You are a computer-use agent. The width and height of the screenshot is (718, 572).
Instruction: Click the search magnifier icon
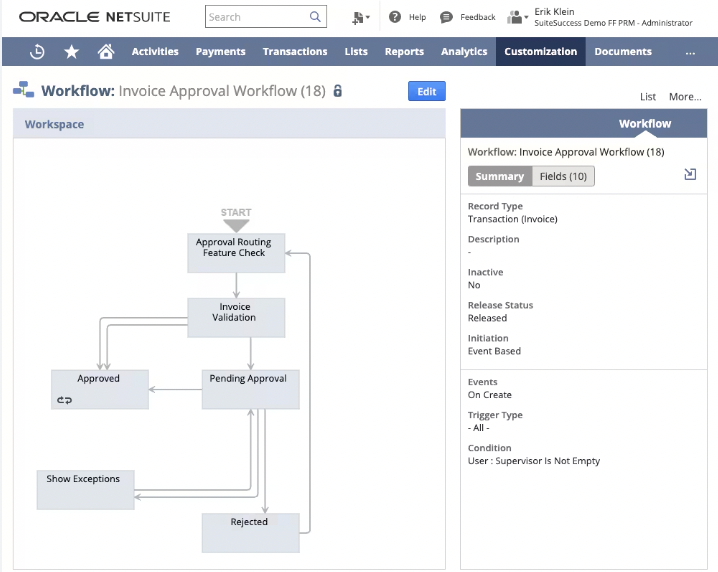coord(315,17)
